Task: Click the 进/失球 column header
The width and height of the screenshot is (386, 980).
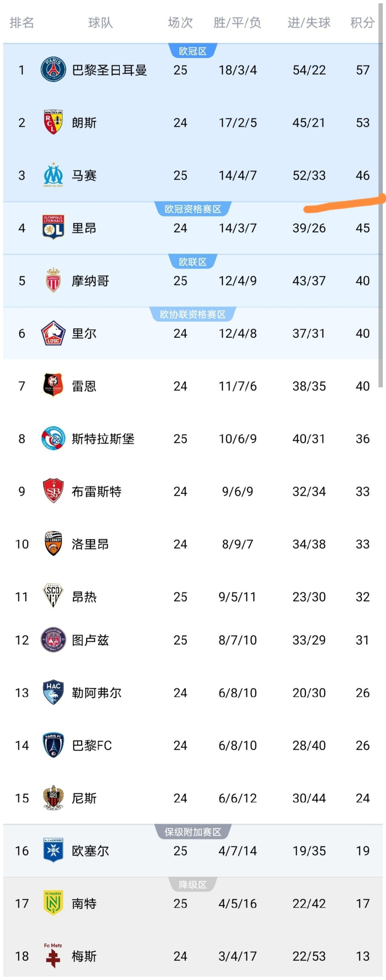Action: coord(309,23)
